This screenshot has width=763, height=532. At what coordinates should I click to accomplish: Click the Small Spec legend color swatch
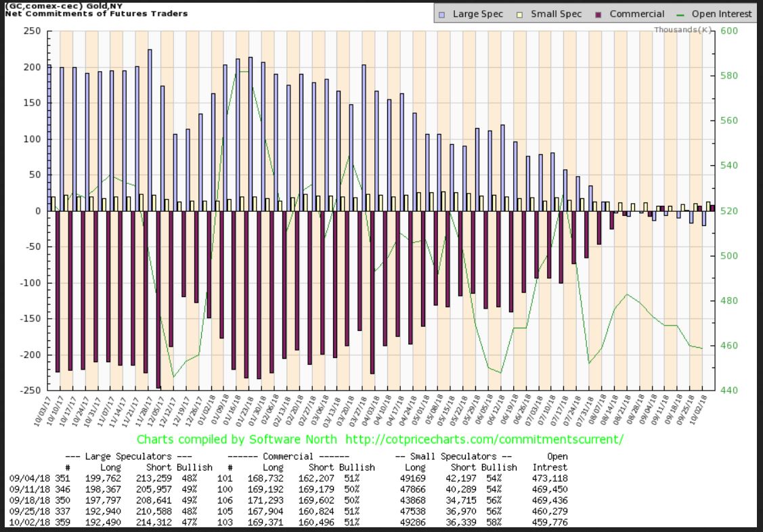(520, 14)
